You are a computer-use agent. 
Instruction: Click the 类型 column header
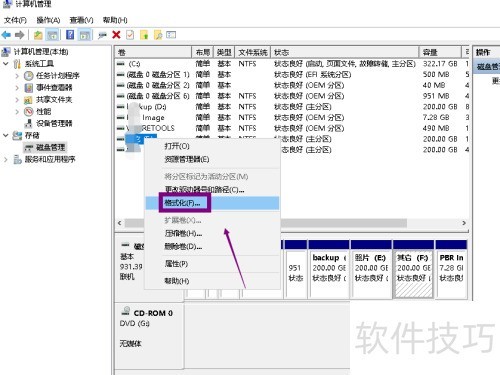pyautogui.click(x=224, y=52)
